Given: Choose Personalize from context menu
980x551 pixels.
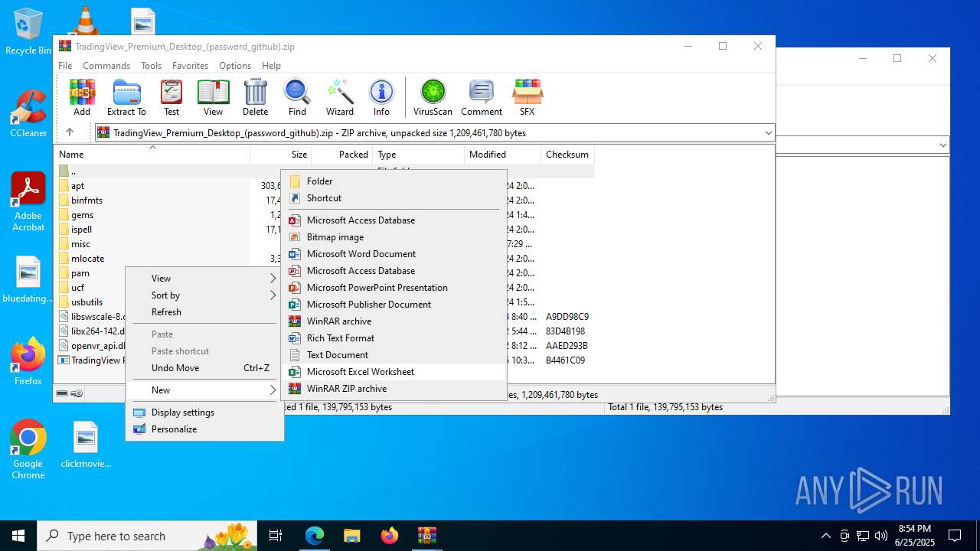Looking at the screenshot, I should [x=204, y=429].
